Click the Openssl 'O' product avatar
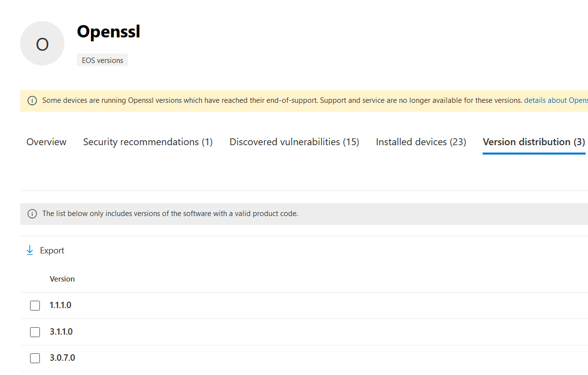Image resolution: width=588 pixels, height=375 pixels. click(x=42, y=43)
